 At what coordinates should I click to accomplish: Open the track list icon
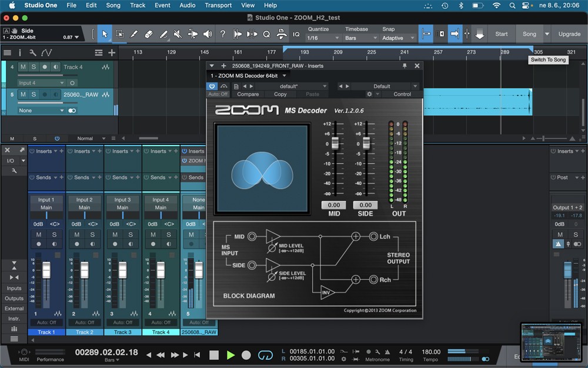point(7,52)
